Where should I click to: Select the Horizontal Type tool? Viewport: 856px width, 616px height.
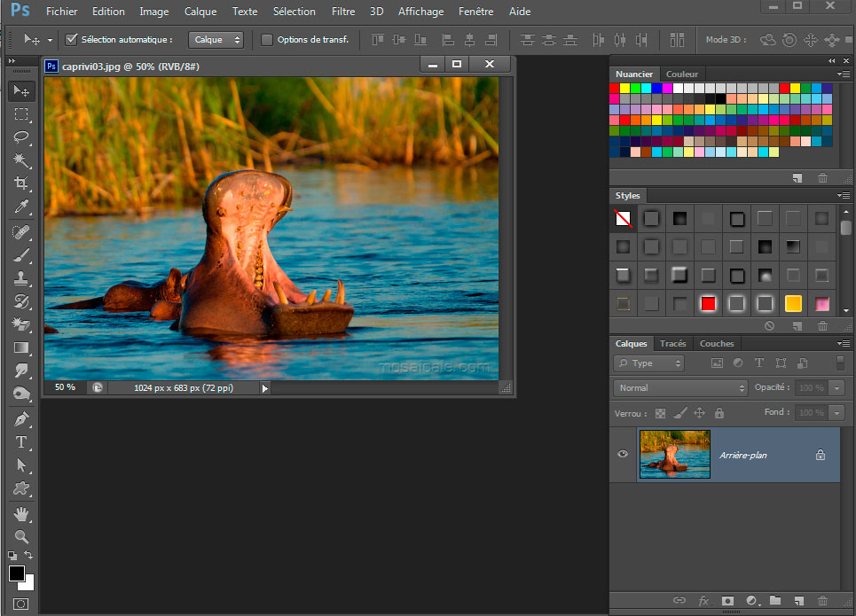(21, 441)
